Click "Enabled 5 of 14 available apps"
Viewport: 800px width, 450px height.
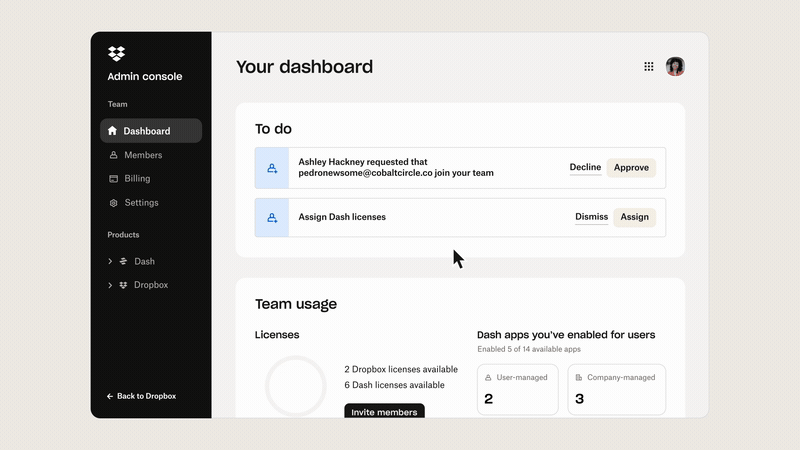tap(529, 349)
